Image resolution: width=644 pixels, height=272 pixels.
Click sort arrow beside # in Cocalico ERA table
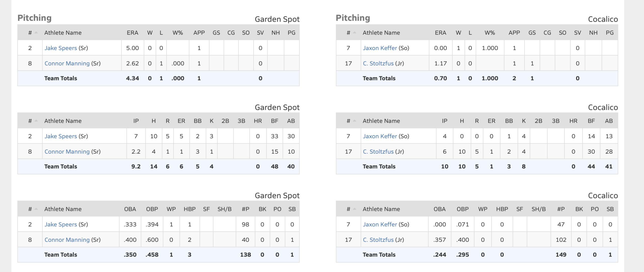tap(354, 33)
